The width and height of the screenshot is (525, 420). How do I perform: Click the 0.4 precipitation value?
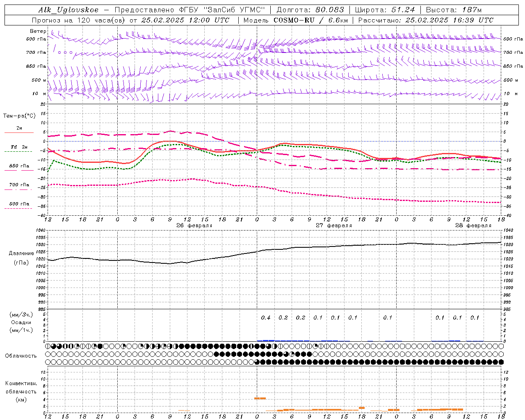pos(266,317)
